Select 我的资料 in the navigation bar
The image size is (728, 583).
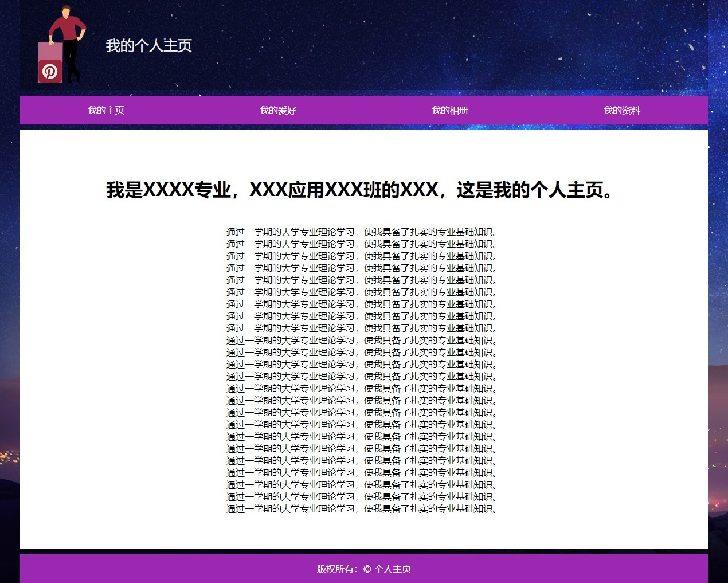click(622, 110)
